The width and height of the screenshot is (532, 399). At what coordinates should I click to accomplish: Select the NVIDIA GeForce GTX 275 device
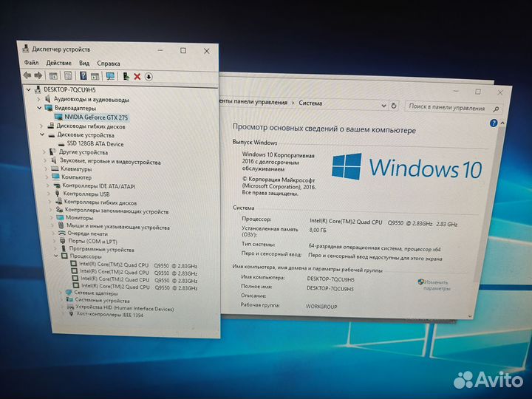point(95,117)
